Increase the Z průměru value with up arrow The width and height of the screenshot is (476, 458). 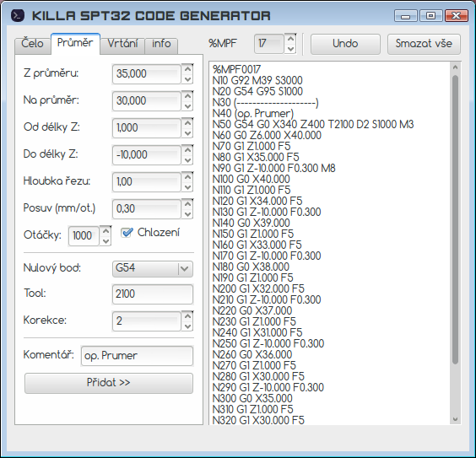tap(187, 69)
